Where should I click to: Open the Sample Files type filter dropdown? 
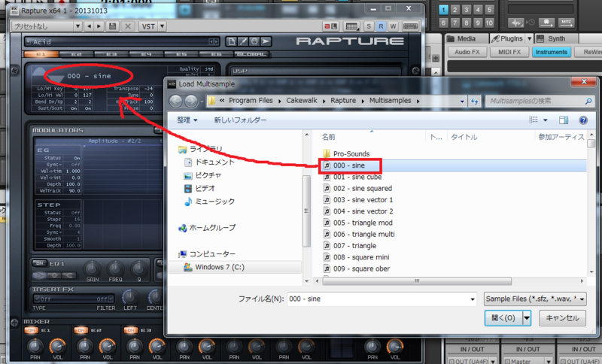tap(535, 299)
